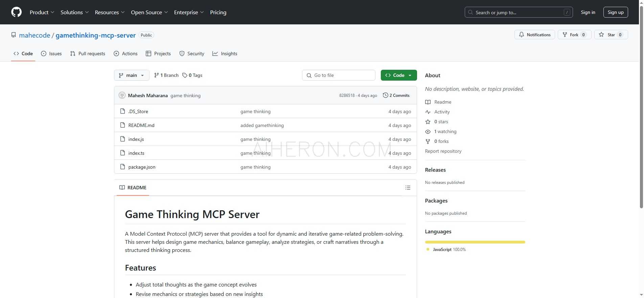This screenshot has height=298, width=644.
Task: Open the mahecode owner profile link
Action: (x=34, y=35)
